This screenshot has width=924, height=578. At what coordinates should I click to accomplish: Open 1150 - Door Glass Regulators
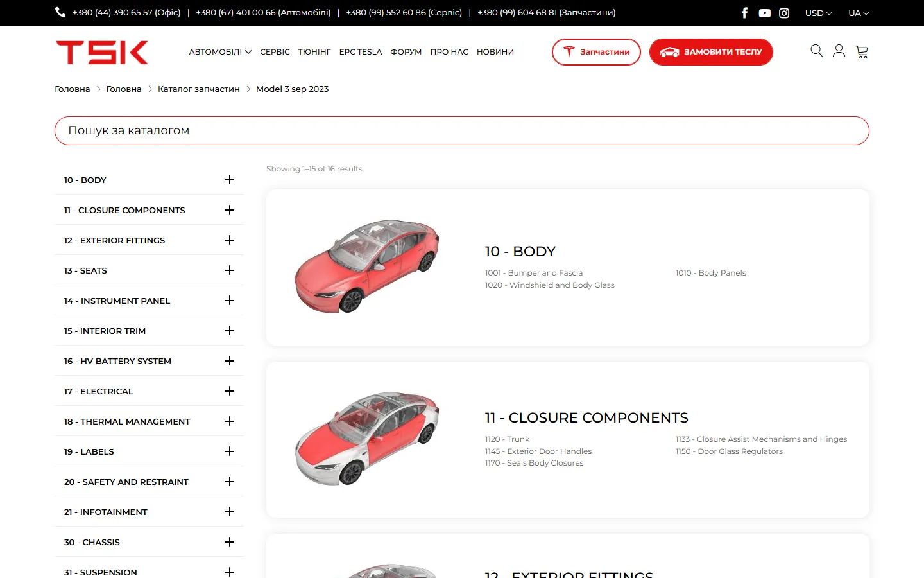pyautogui.click(x=729, y=451)
